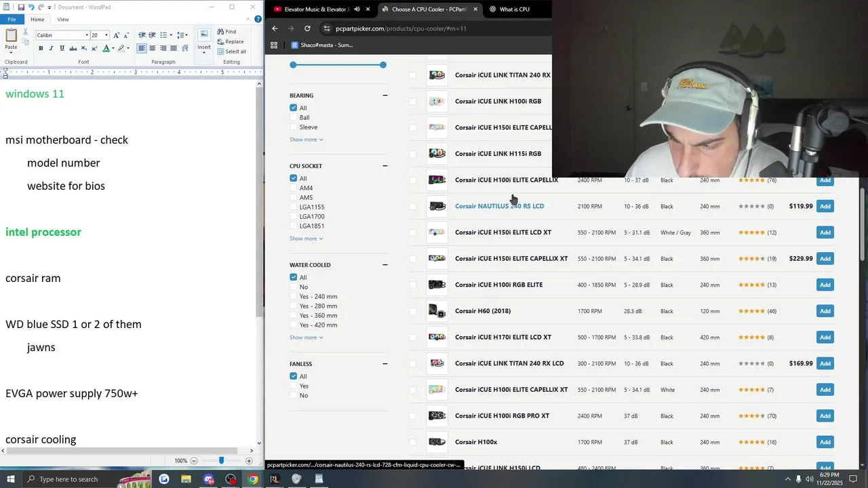Align text left in WordPad
Image resolution: width=868 pixels, height=488 pixels.
[x=142, y=48]
